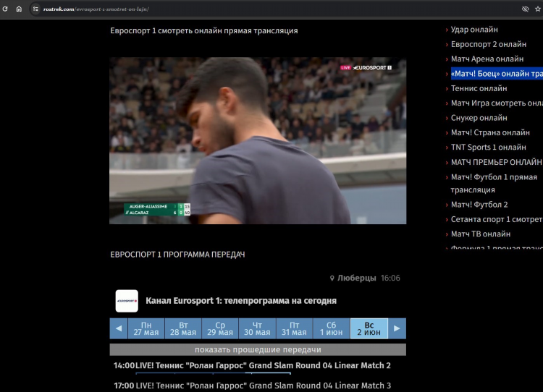This screenshot has width=543, height=392.
Task: Open TNT Sports 1 онлайн link
Action: pos(488,148)
